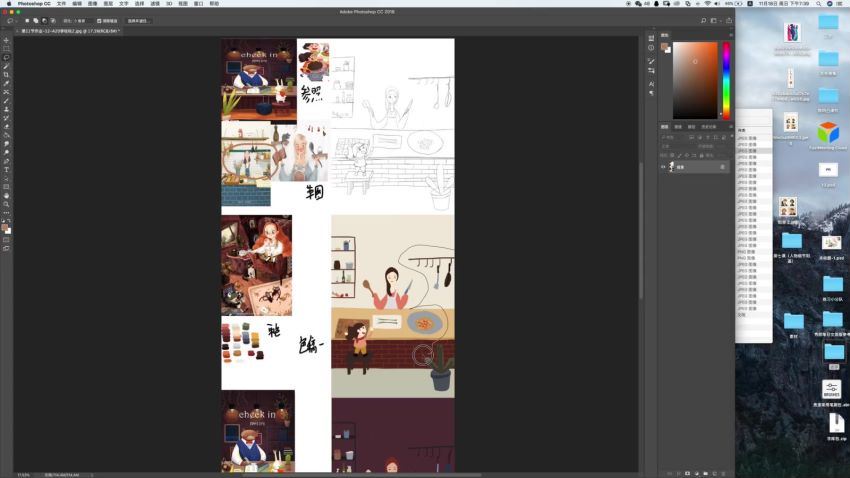
Task: Select the Magic Wand tool
Action: coord(7,66)
